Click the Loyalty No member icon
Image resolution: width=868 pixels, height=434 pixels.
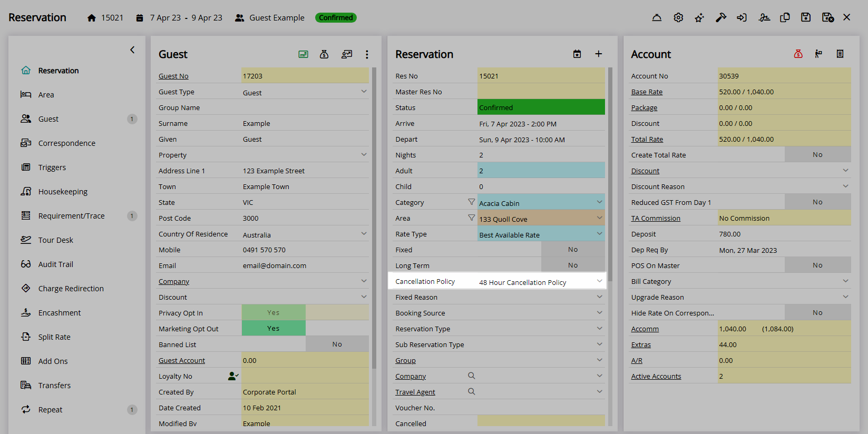tap(233, 376)
